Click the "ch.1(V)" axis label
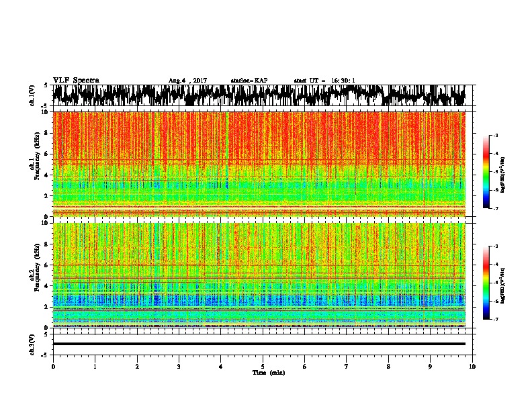The height and width of the screenshot is (411, 532). click(32, 95)
